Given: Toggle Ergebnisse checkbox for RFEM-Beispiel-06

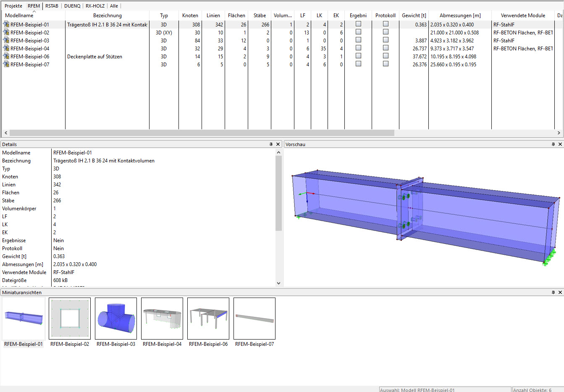Looking at the screenshot, I should coord(358,56).
